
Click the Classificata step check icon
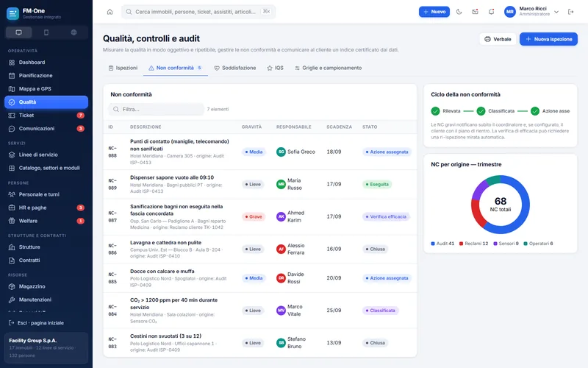coord(481,111)
